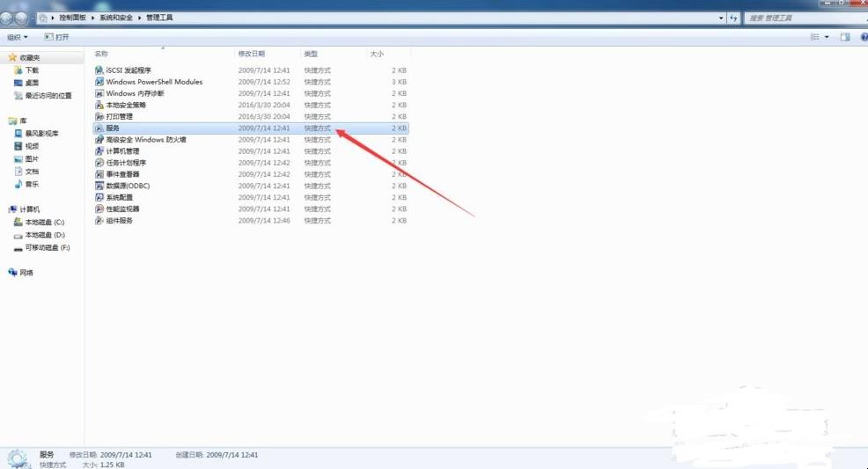Image resolution: width=868 pixels, height=469 pixels.
Task: Click status bar 大小: 1.25 KB
Action: [104, 465]
